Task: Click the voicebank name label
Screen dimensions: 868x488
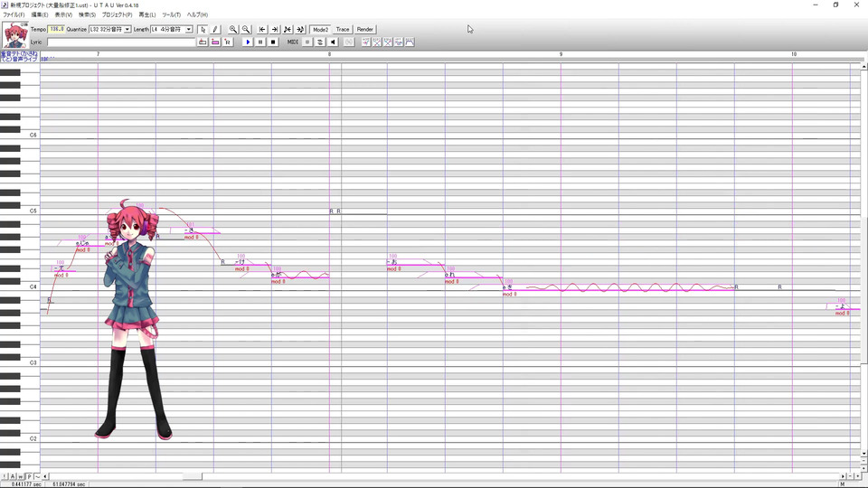Action: coord(19,56)
